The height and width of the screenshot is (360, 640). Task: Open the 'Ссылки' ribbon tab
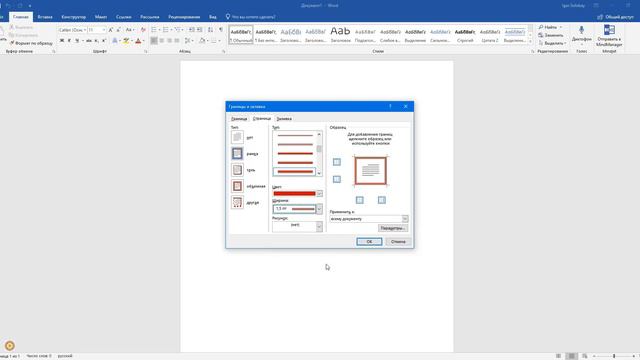point(124,17)
